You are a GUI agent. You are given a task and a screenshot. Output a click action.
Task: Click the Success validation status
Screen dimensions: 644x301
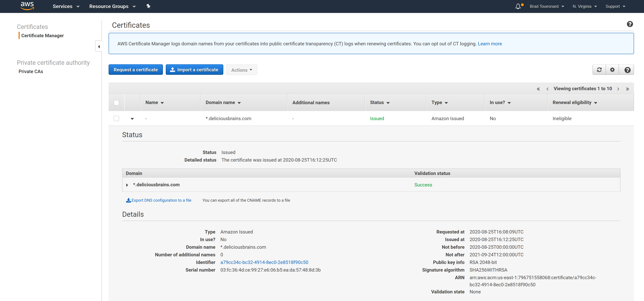423,185
